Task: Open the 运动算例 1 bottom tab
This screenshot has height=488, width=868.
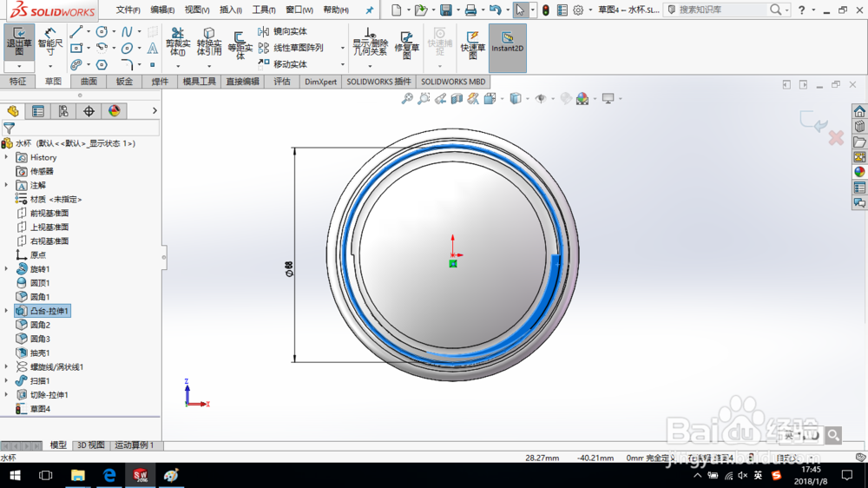Action: pyautogui.click(x=134, y=445)
